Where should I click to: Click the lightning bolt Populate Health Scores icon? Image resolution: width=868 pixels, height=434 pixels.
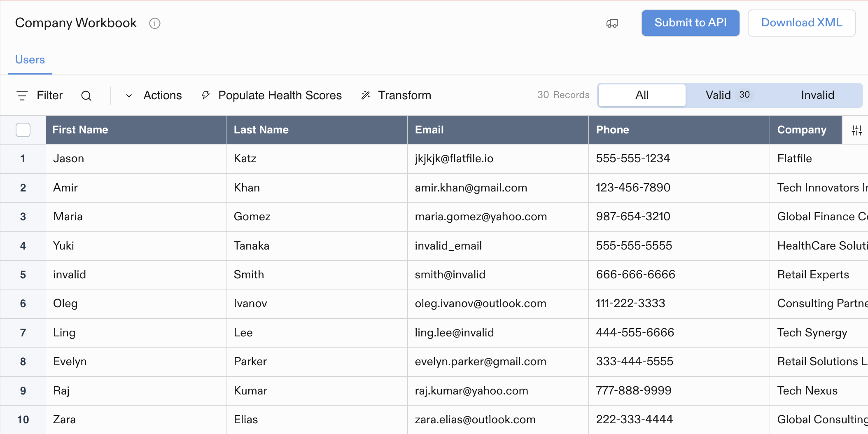coord(205,96)
